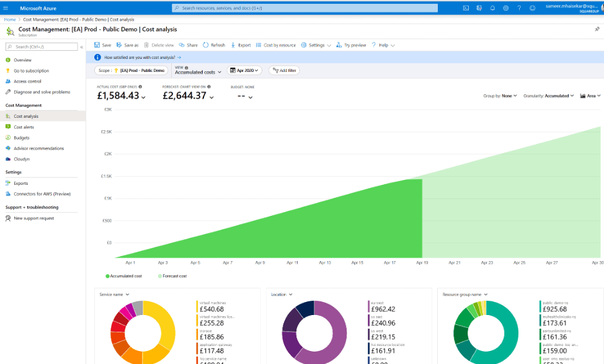Image resolution: width=604 pixels, height=364 pixels.
Task: Click the Accumulated cost legend swatch
Action: [107, 276]
